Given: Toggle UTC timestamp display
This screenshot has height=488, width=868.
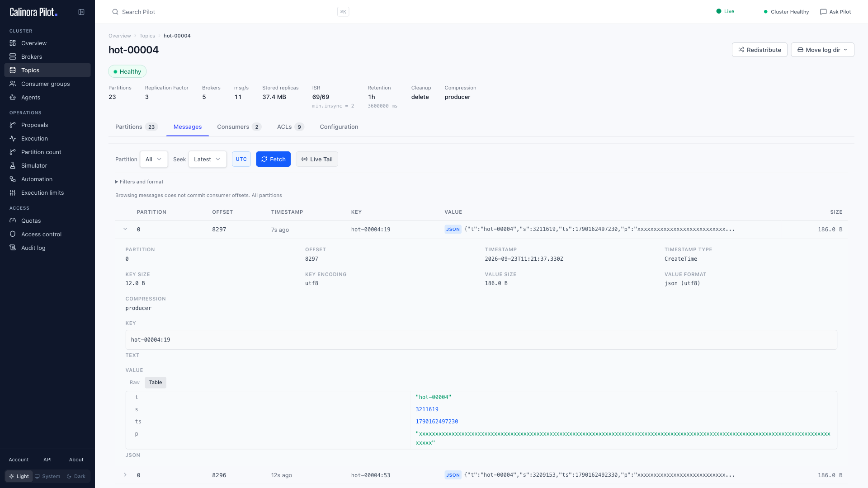Looking at the screenshot, I should 241,159.
